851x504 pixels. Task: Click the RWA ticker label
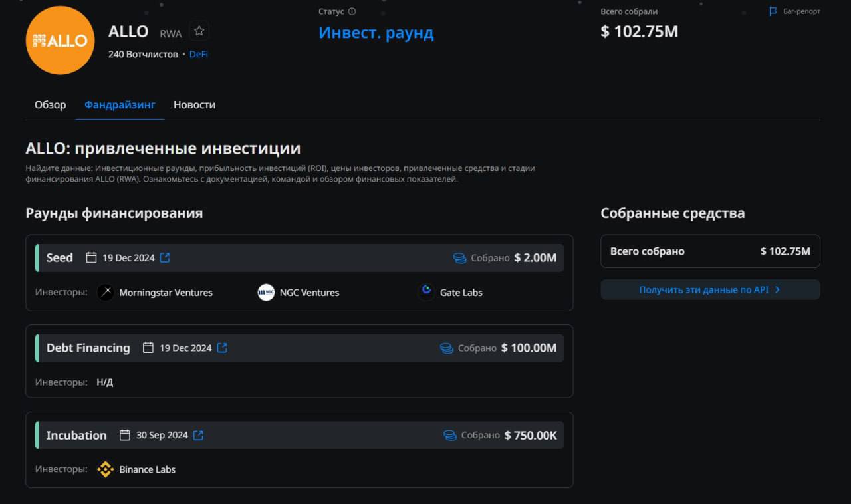coord(171,34)
